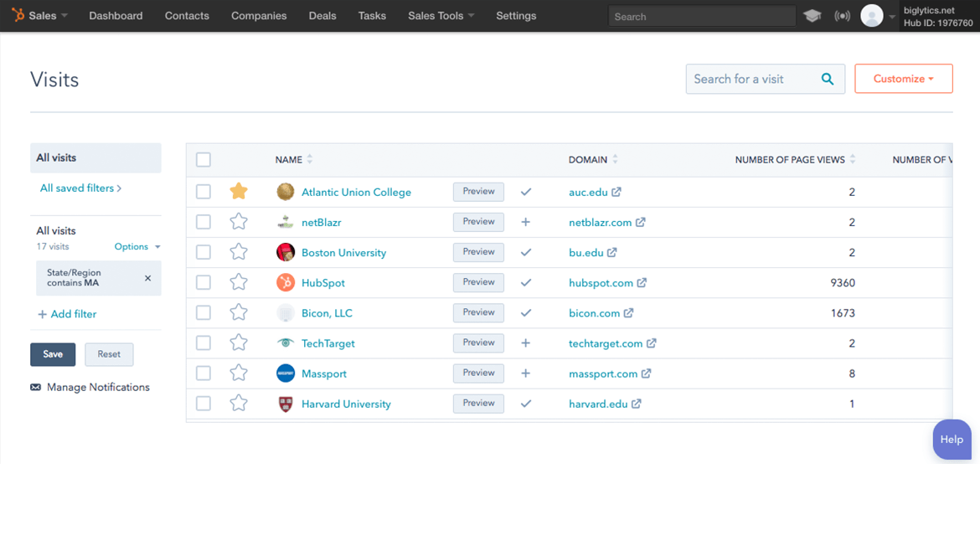
Task: Star the Harvard University row
Action: coord(239,403)
